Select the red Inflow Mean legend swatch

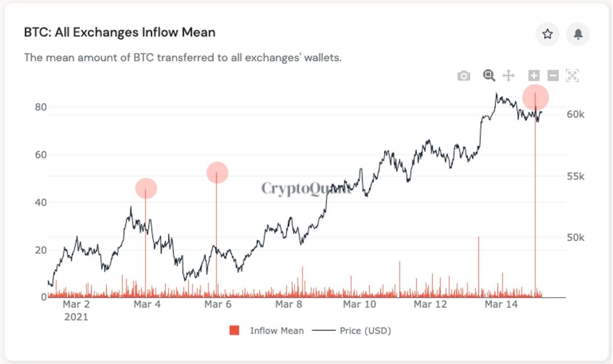233,330
